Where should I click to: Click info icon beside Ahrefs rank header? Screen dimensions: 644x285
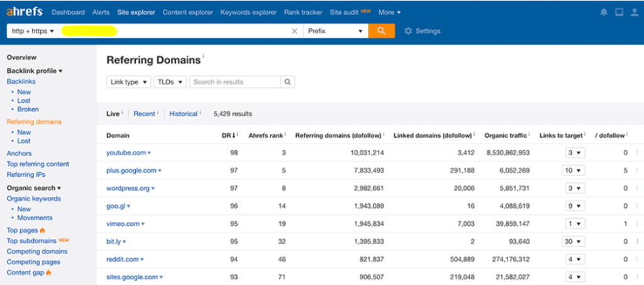(x=286, y=134)
